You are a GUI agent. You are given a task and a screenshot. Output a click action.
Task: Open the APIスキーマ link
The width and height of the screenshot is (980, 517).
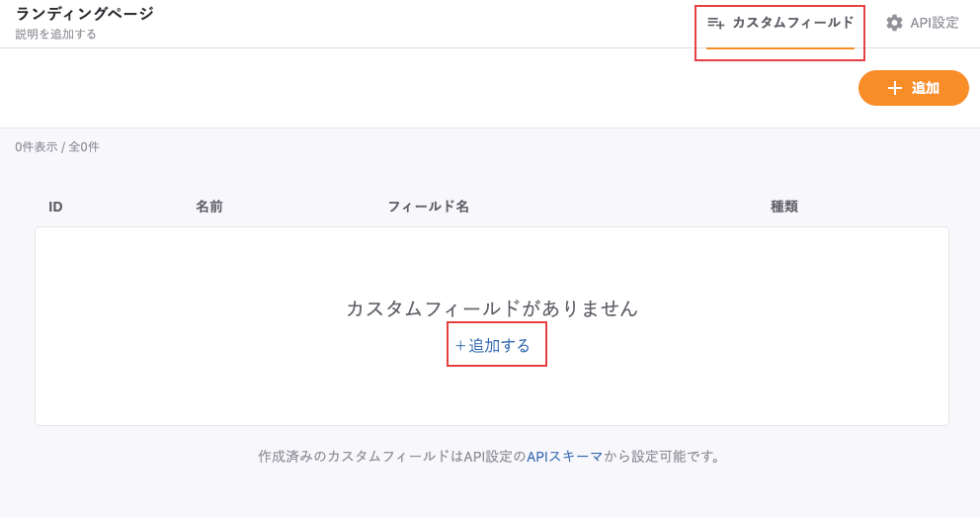[564, 457]
